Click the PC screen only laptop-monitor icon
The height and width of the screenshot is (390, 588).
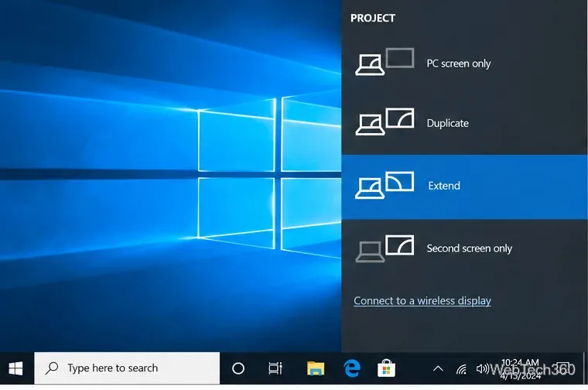click(x=385, y=61)
